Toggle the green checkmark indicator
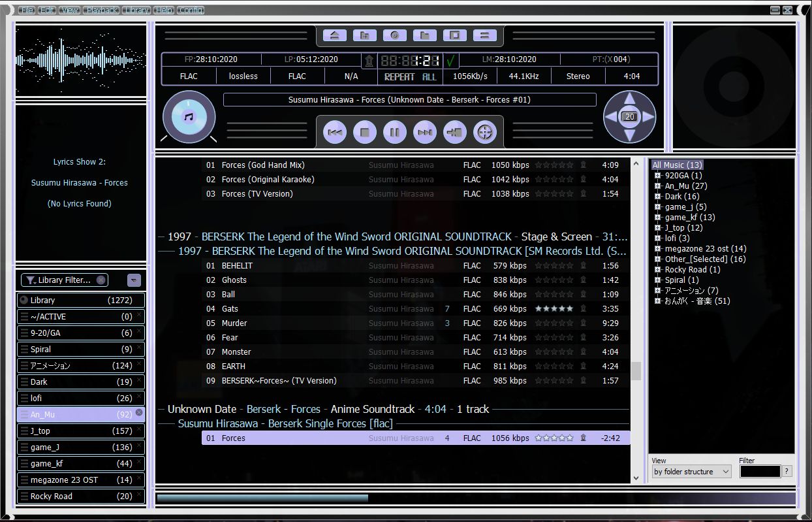812x522 pixels. click(450, 61)
